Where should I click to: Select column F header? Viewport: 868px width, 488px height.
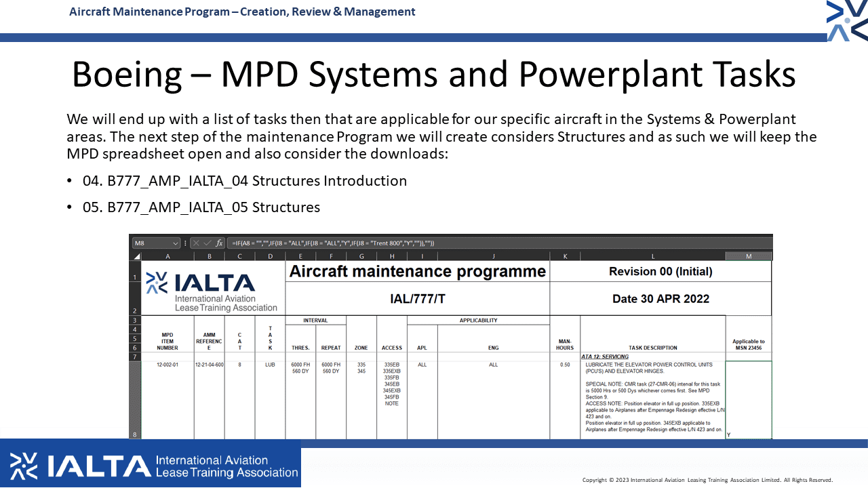click(x=331, y=256)
